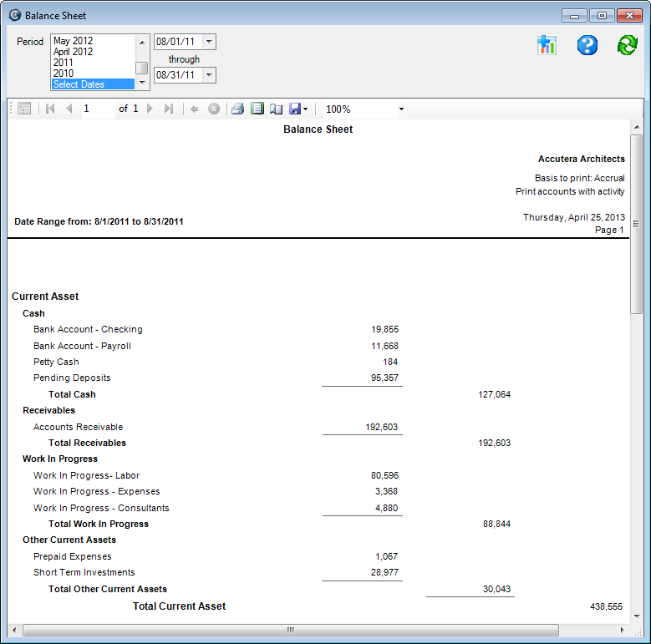This screenshot has width=651, height=644.
Task: Go to the first page
Action: point(50,109)
